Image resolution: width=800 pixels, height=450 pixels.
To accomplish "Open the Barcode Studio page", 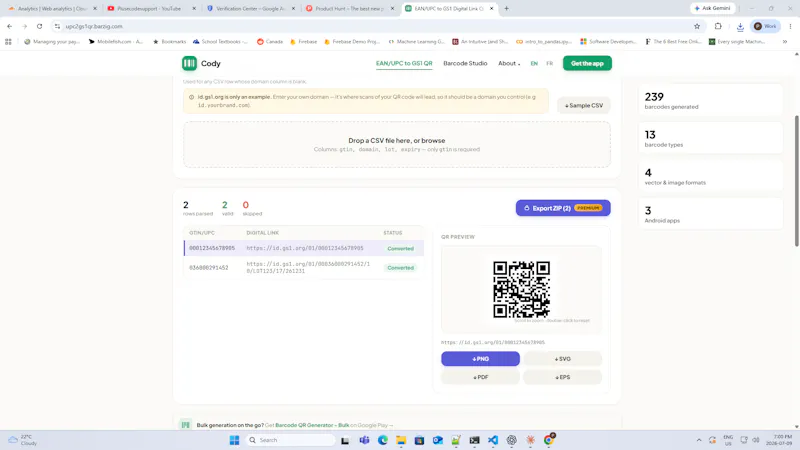I will [465, 63].
